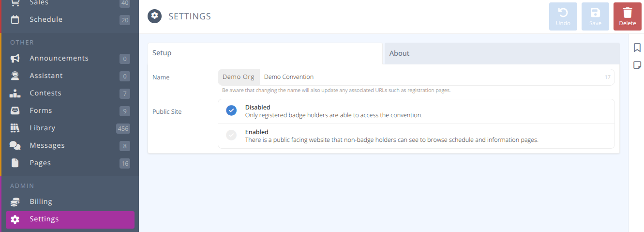This screenshot has height=232, width=644.
Task: Click the Contests count badge 7
Action: click(125, 94)
